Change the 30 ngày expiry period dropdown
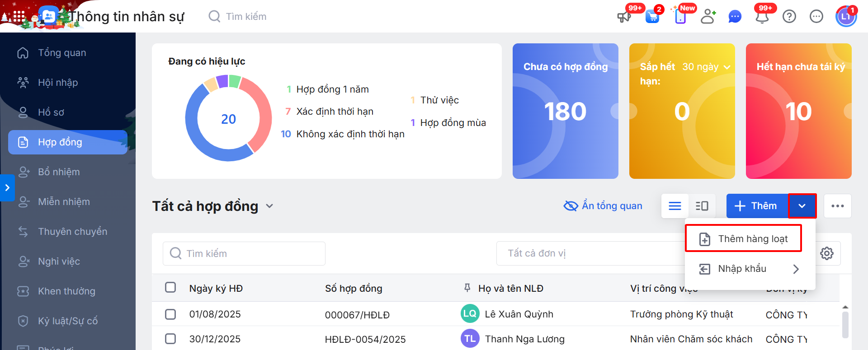This screenshot has height=350, width=868. [706, 67]
